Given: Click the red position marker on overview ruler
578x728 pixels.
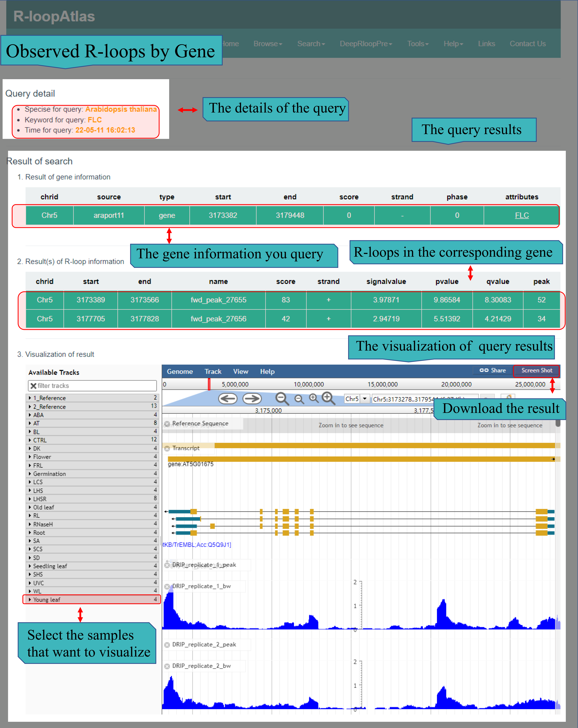Looking at the screenshot, I should point(209,384).
